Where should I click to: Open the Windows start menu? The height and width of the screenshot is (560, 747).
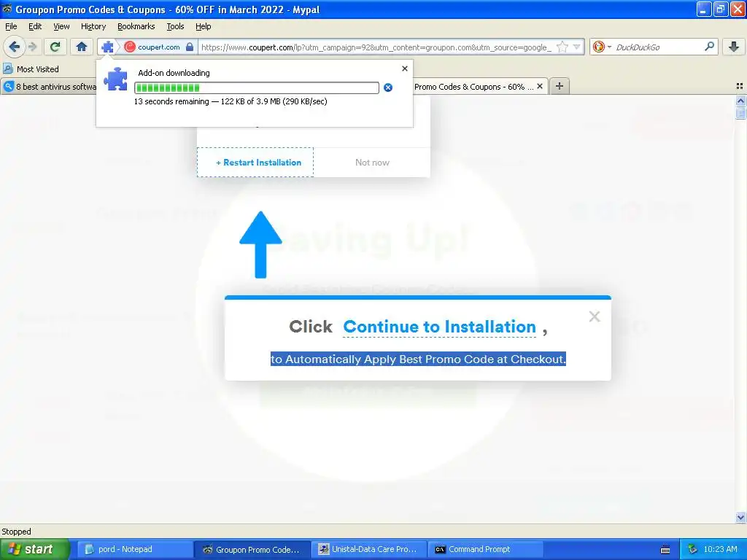[34, 549]
